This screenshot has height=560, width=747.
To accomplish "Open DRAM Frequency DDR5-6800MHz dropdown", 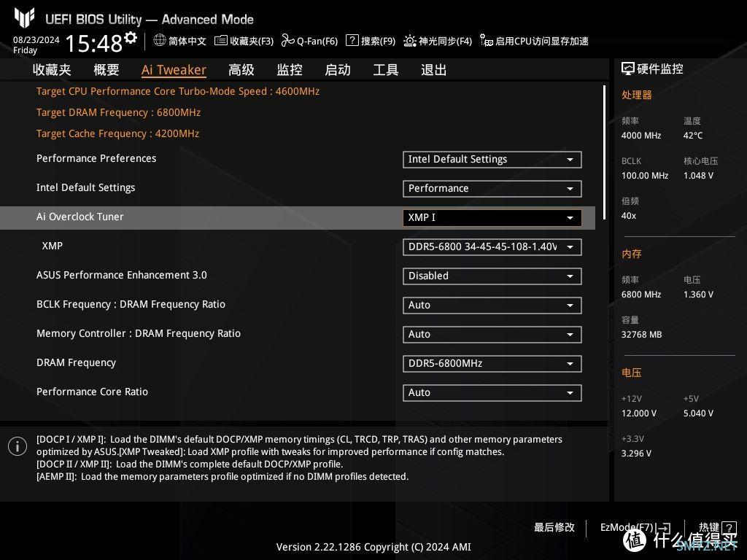I will tap(492, 364).
